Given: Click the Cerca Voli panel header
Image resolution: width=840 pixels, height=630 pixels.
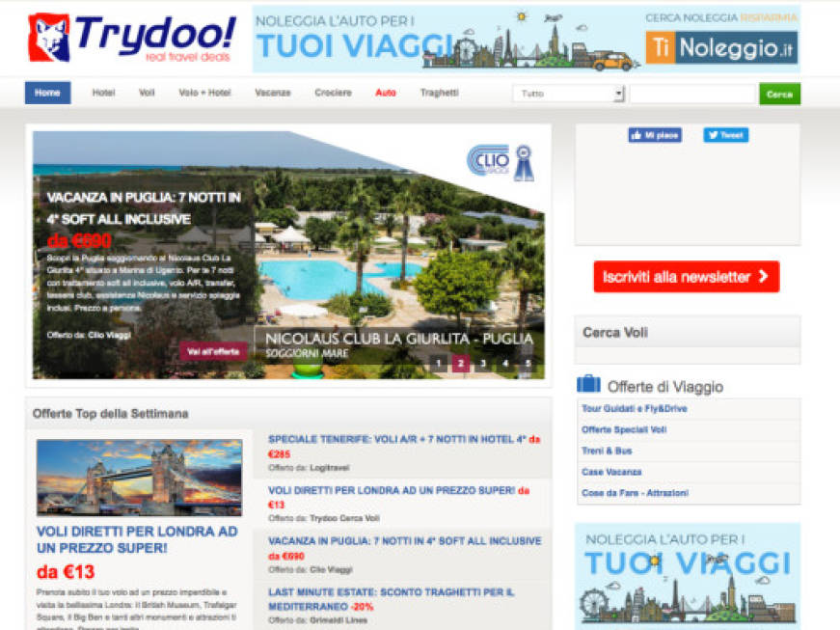Looking at the screenshot, I should [x=688, y=332].
